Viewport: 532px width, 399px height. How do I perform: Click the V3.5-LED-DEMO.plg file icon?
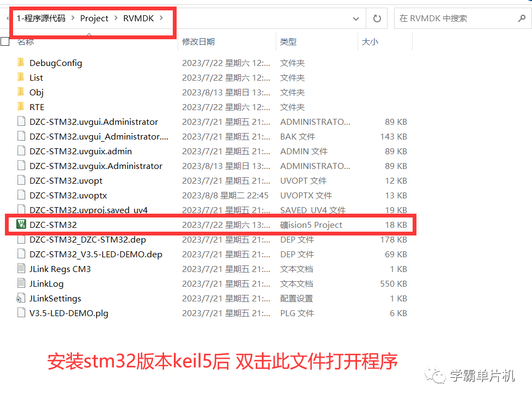(21, 312)
